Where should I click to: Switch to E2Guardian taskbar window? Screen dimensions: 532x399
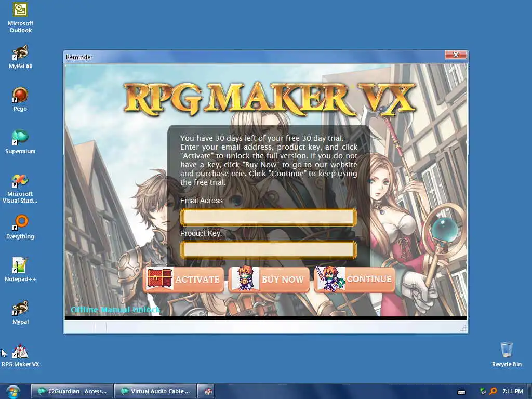click(72, 391)
